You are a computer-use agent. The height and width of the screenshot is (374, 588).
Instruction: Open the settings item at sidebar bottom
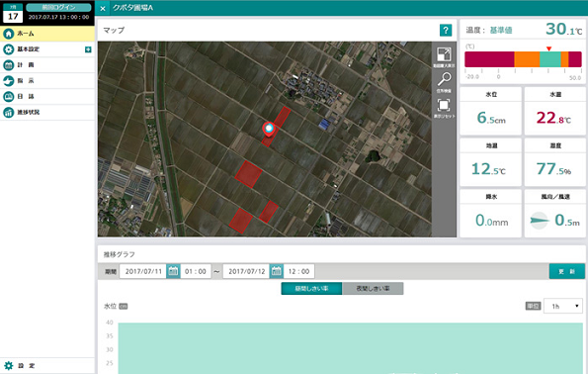coord(46,365)
